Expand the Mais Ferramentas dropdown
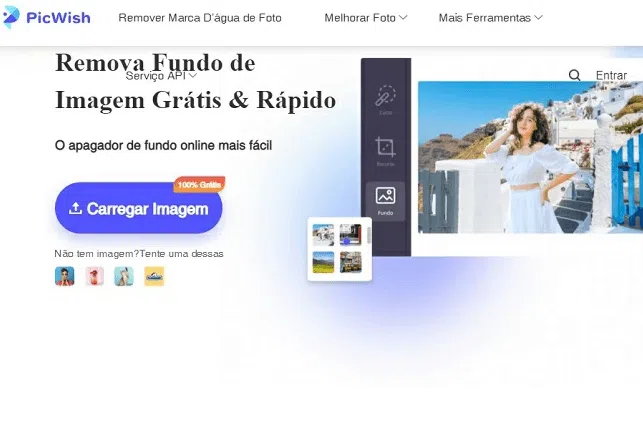Image resolution: width=643 pixels, height=421 pixels. click(490, 18)
